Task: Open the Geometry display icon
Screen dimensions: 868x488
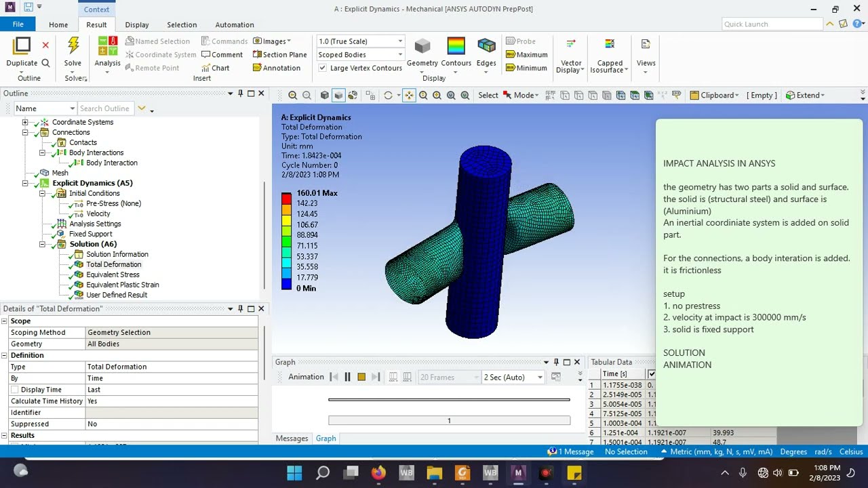Action: coord(422,46)
